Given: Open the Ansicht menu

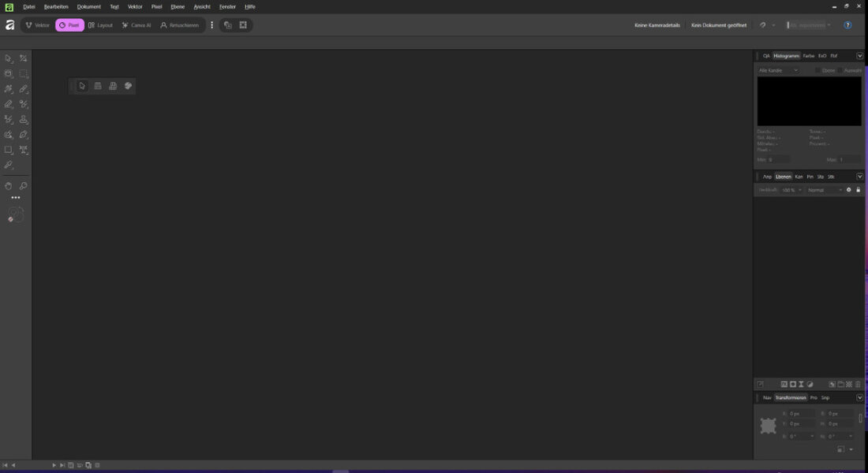Looking at the screenshot, I should coord(201,6).
